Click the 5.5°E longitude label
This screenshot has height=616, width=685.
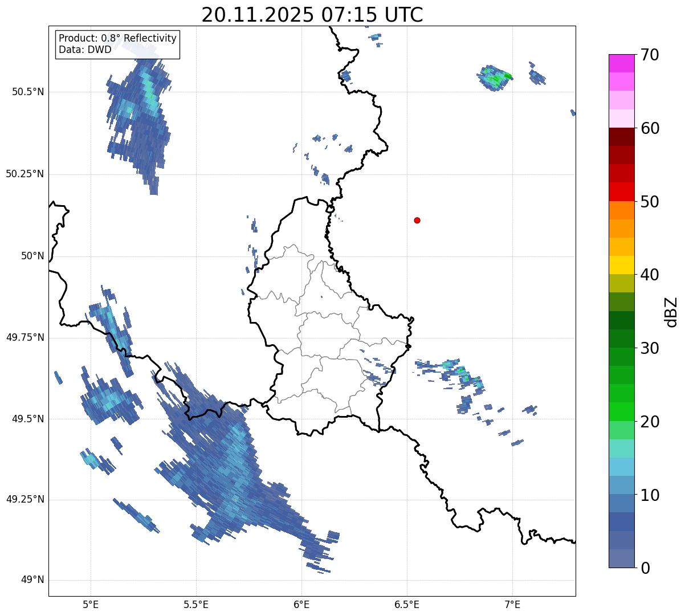[196, 605]
